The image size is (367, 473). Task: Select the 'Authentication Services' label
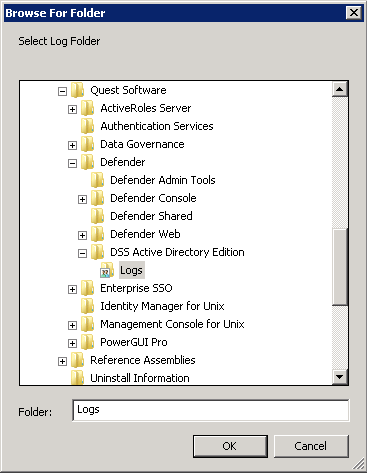(157, 126)
